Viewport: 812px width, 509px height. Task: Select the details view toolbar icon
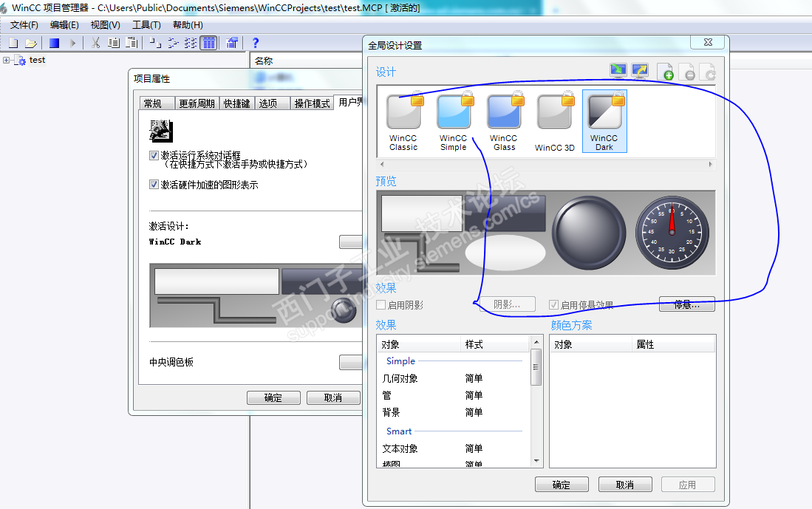[x=208, y=43]
